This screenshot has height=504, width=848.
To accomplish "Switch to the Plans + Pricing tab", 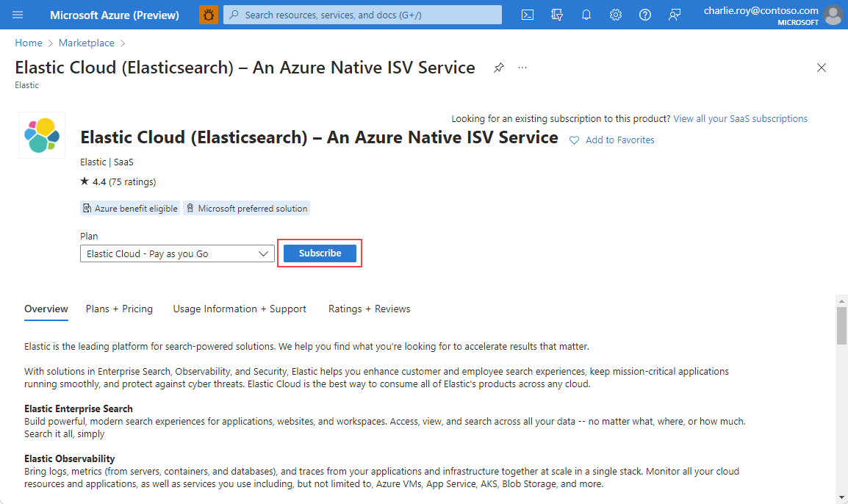I will coord(119,309).
